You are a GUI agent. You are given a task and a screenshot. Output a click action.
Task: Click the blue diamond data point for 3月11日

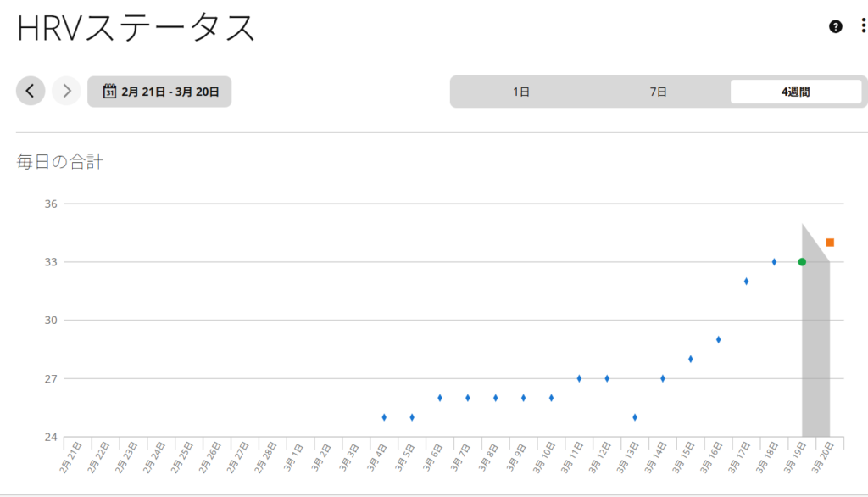[x=579, y=378]
